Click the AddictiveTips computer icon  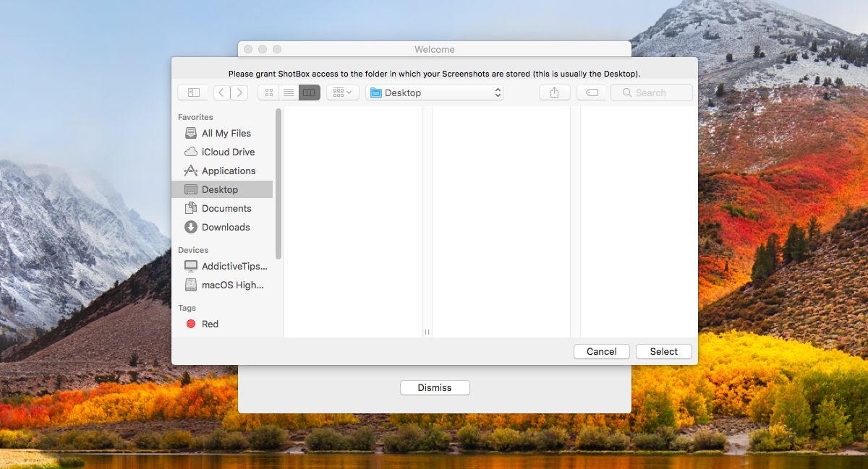[x=191, y=266]
